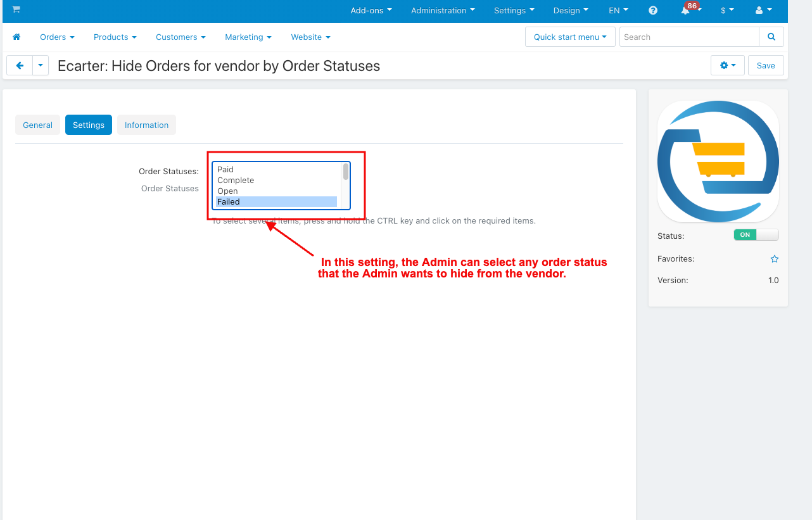Open the user account icon menu

(763, 10)
